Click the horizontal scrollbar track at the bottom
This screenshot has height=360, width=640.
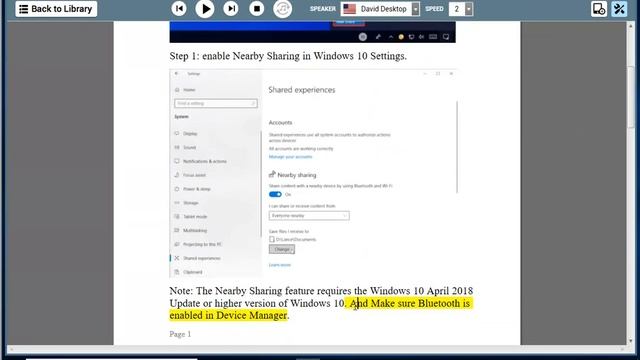pyautogui.click(x=316, y=349)
